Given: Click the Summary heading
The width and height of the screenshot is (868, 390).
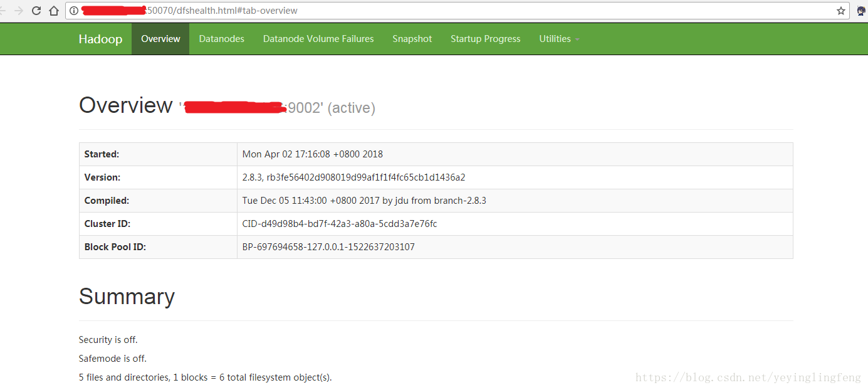Looking at the screenshot, I should coord(127,297).
